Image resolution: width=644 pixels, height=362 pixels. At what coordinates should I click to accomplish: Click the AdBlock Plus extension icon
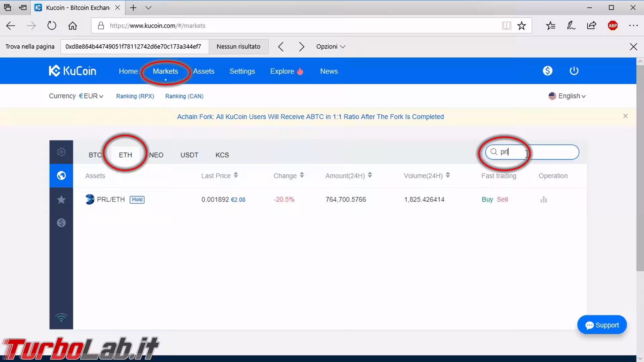[612, 25]
